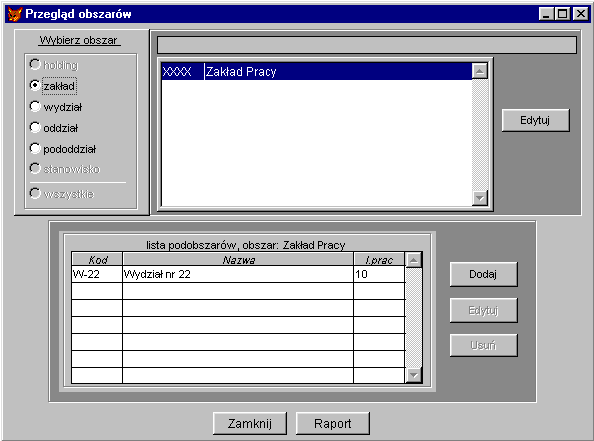Click the upper list scroll-up arrow
Viewport: 594px width, 441px height.
(480, 71)
